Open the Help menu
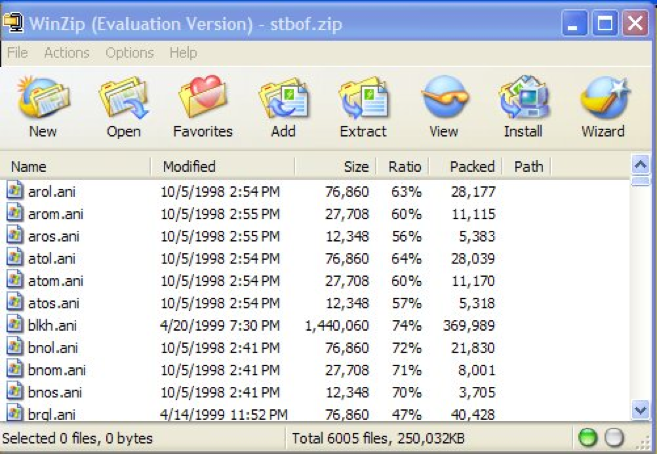 [183, 53]
